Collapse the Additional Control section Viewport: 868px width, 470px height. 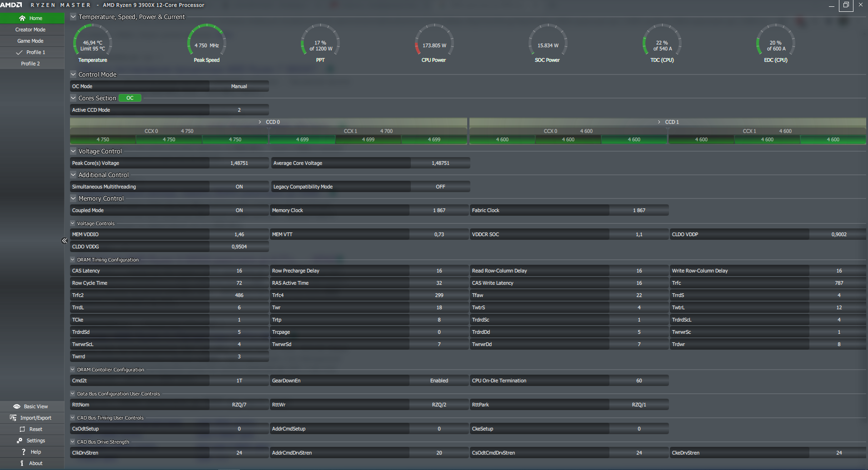pyautogui.click(x=73, y=175)
